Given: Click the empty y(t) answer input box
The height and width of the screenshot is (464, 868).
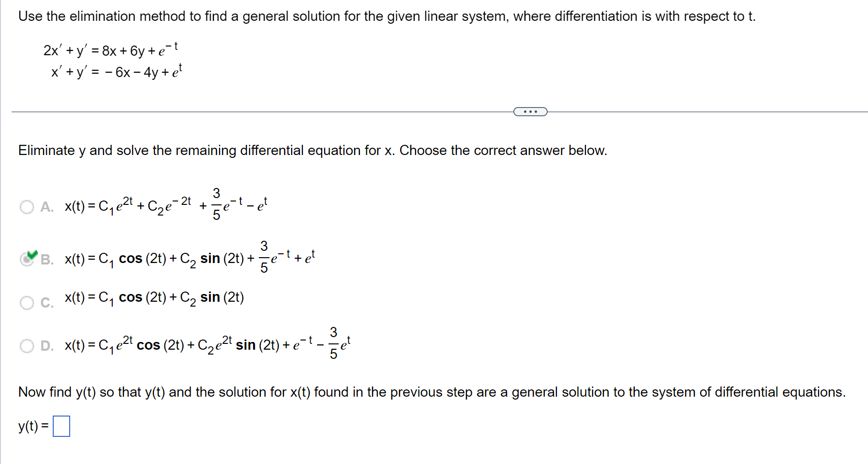Looking at the screenshot, I should pyautogui.click(x=62, y=426).
